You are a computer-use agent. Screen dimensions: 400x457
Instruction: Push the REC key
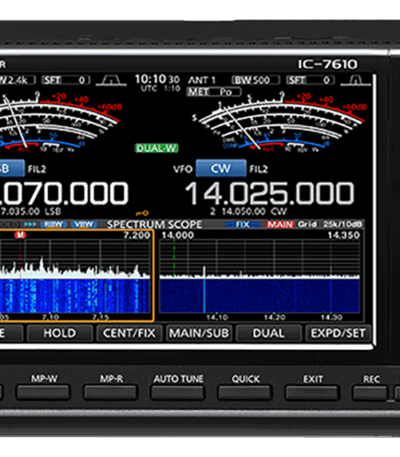click(x=370, y=392)
